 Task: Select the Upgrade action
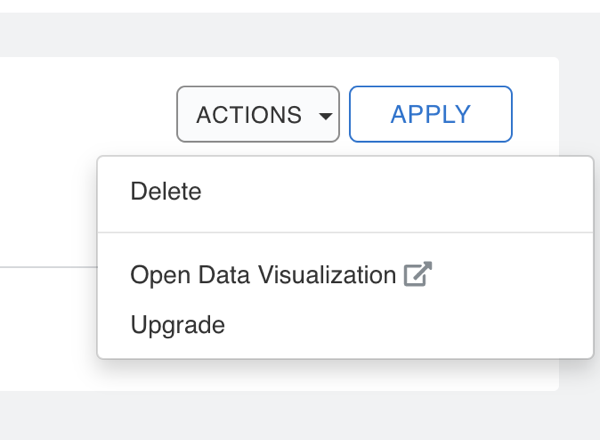pos(178,325)
